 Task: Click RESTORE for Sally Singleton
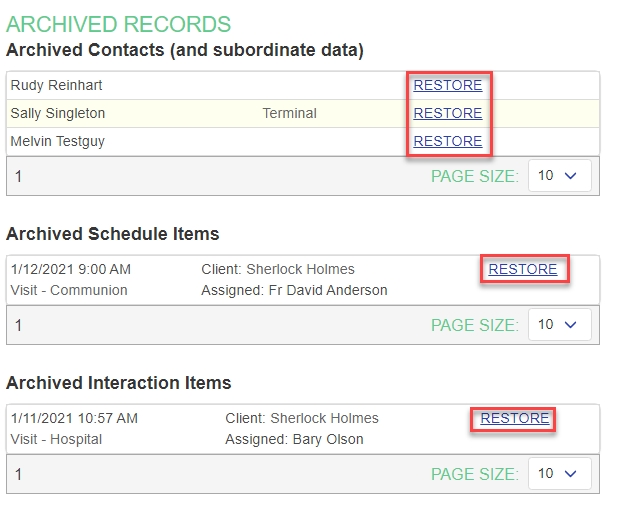point(448,113)
